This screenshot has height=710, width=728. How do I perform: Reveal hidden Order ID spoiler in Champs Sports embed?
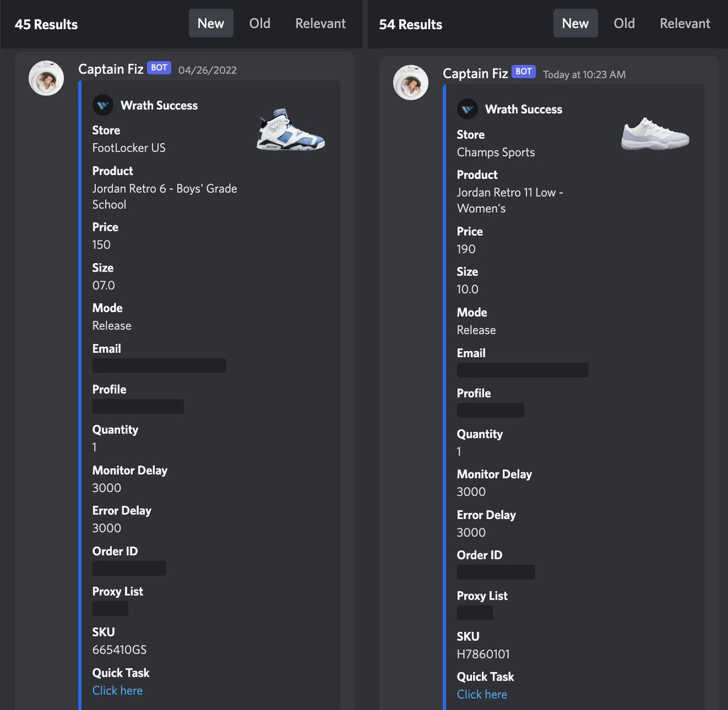pos(496,572)
